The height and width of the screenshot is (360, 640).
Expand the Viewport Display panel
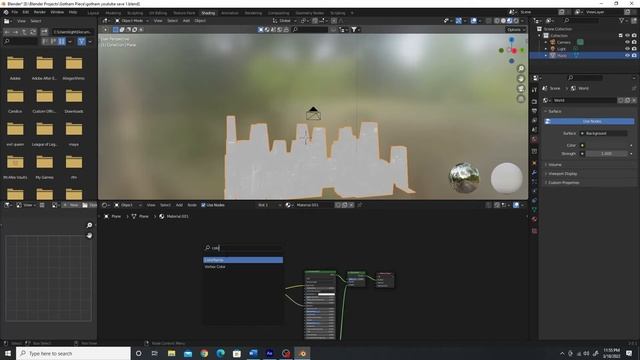pos(562,174)
